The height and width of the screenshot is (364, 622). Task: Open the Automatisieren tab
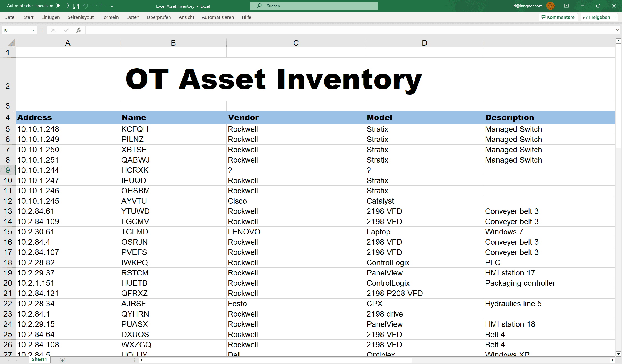(218, 17)
